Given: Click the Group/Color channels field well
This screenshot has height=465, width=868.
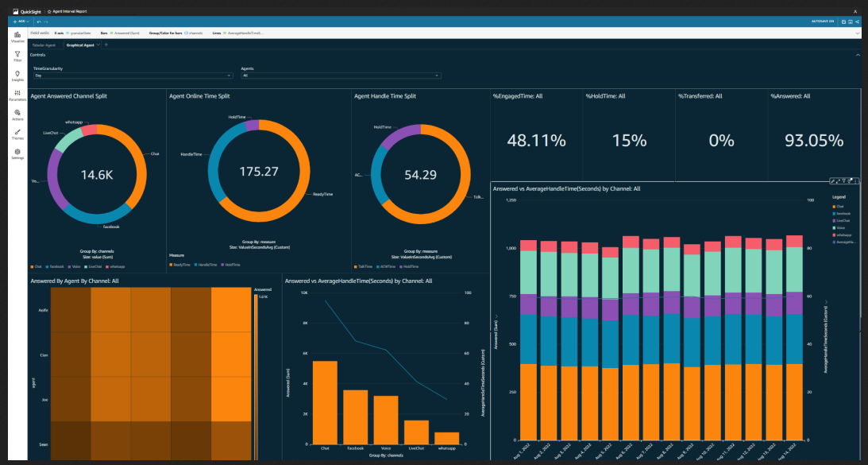Looking at the screenshot, I should pos(194,33).
